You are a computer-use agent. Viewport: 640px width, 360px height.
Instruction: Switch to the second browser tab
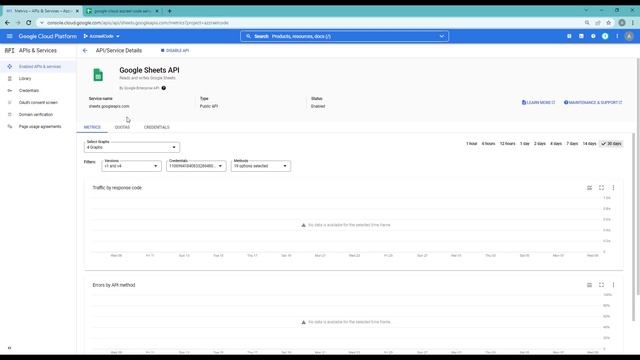(x=122, y=11)
